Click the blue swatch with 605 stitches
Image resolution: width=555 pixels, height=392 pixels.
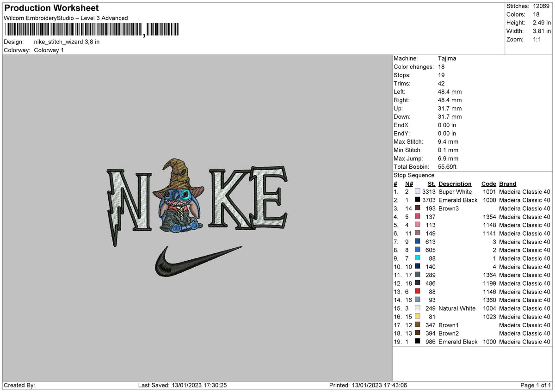point(418,250)
